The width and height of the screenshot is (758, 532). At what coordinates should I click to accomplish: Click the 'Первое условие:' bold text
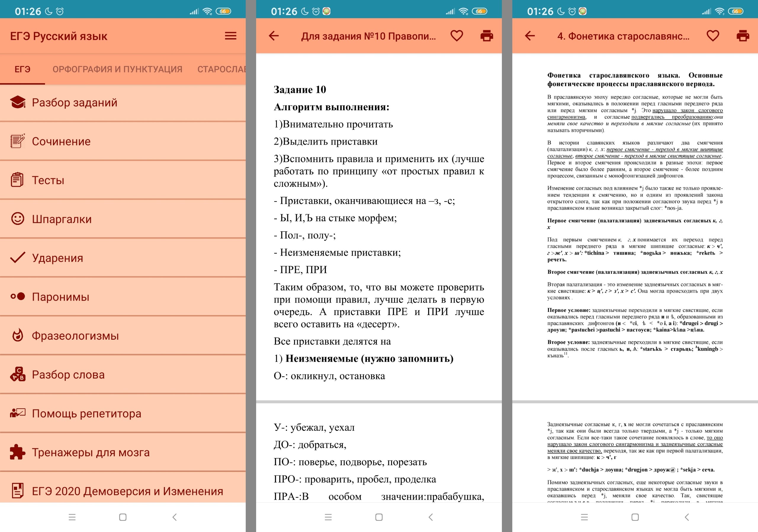(x=569, y=310)
